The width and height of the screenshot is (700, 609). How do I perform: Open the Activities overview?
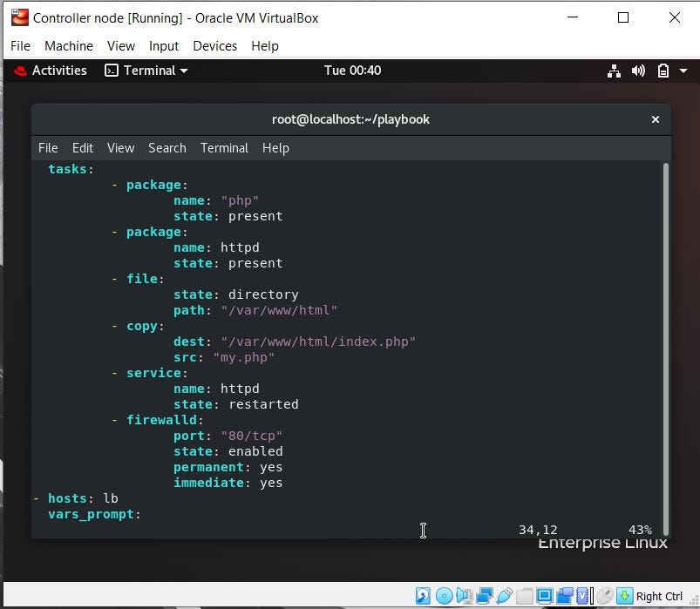click(x=59, y=71)
